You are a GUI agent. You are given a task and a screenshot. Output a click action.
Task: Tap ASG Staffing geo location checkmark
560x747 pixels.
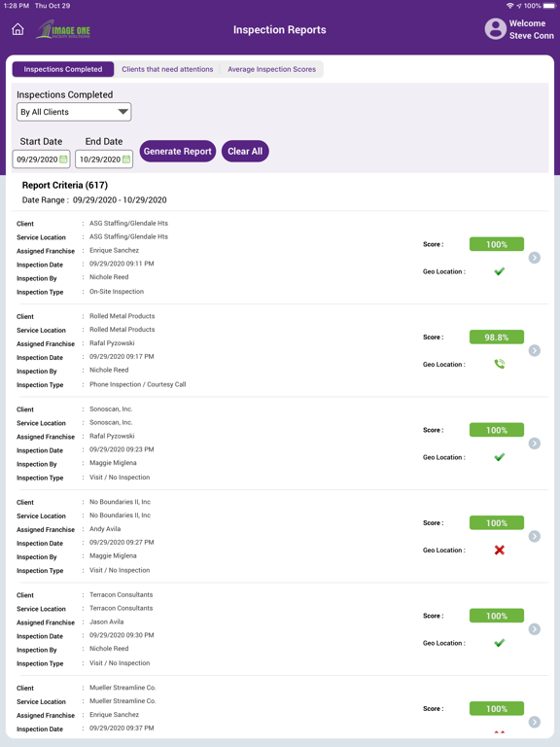pyautogui.click(x=499, y=271)
